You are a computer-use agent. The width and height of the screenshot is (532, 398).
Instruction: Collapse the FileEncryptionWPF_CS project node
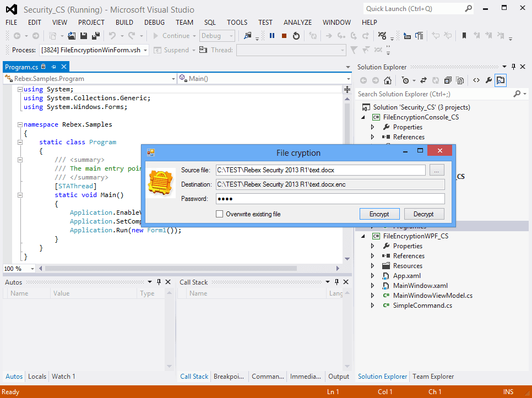pyautogui.click(x=363, y=236)
